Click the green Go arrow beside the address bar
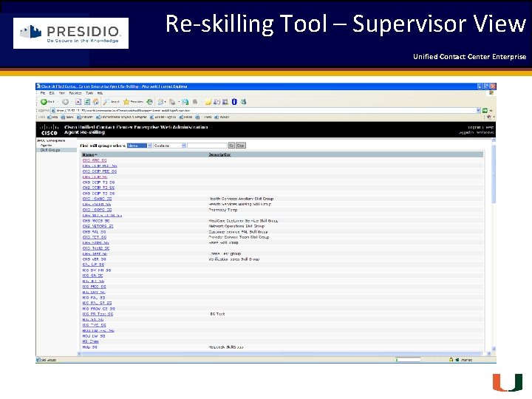 [x=485, y=111]
